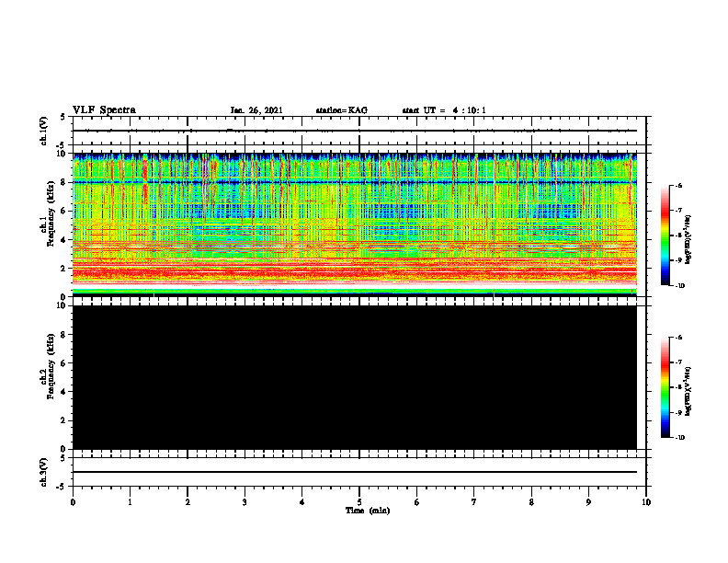
Task: Click the "2" kHz tick on ch.1 frequency axis
Action: (64, 268)
